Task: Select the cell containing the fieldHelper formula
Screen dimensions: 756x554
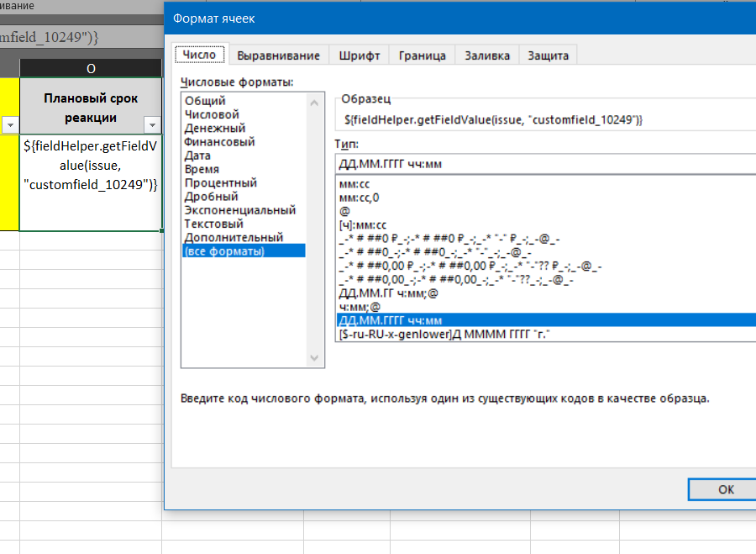Action: tap(91, 182)
